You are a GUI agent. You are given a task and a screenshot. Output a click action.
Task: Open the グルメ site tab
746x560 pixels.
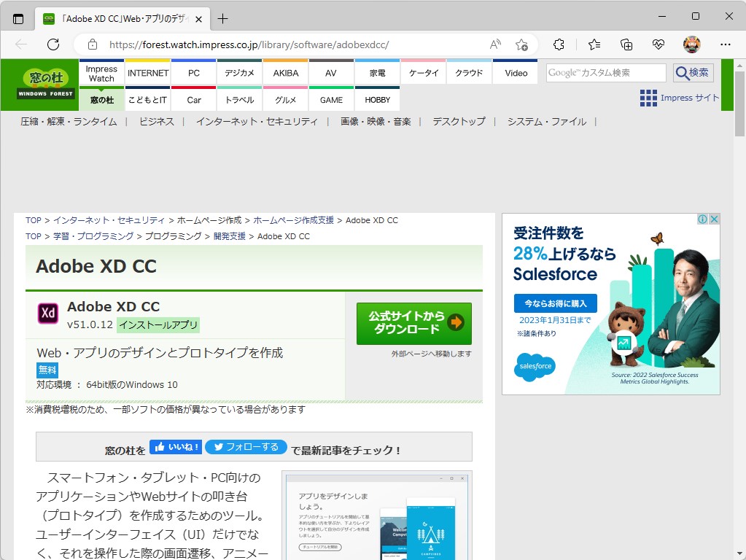pos(285,99)
